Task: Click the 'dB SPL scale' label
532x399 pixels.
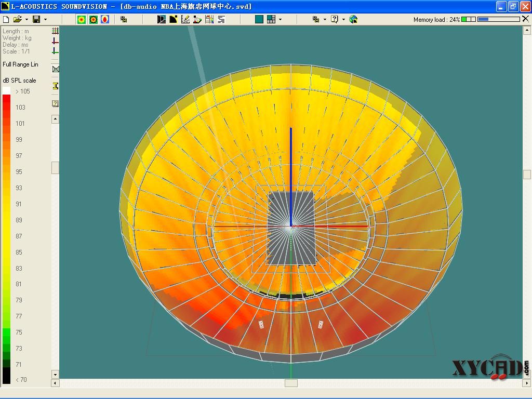Action: pos(19,81)
